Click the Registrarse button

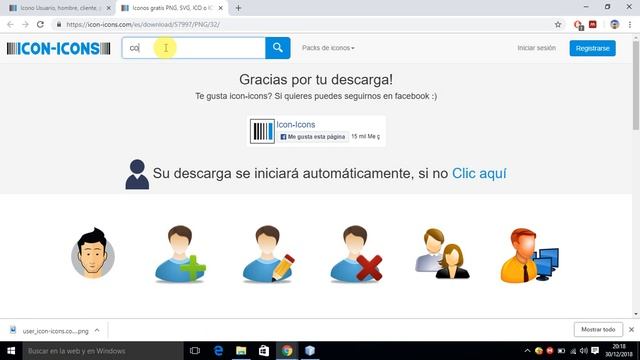click(x=592, y=48)
